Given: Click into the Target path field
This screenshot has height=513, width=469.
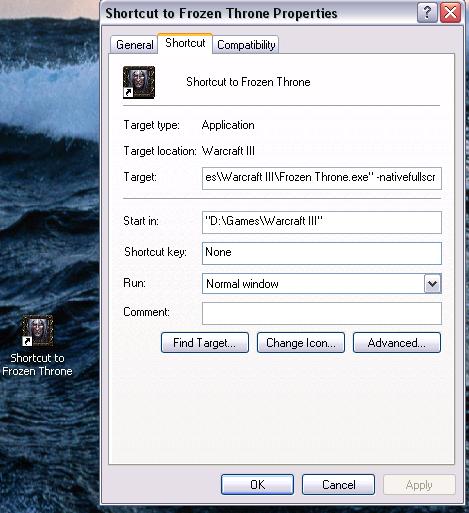Looking at the screenshot, I should (x=322, y=178).
